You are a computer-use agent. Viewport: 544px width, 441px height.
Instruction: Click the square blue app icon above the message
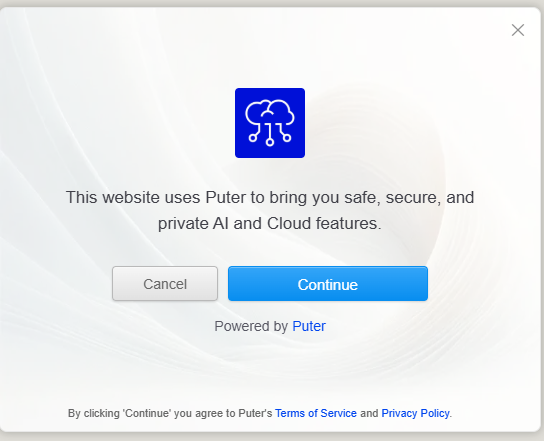270,123
